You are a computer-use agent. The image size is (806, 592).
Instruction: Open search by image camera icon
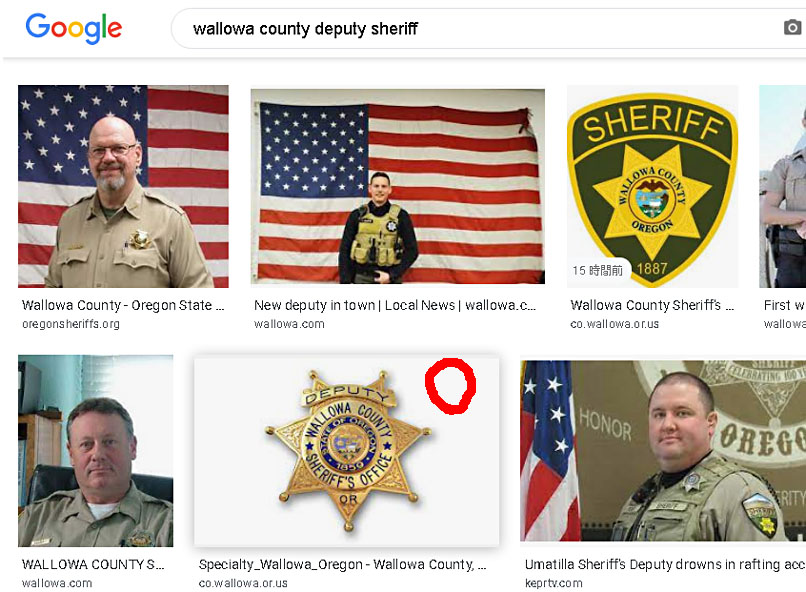click(x=792, y=27)
